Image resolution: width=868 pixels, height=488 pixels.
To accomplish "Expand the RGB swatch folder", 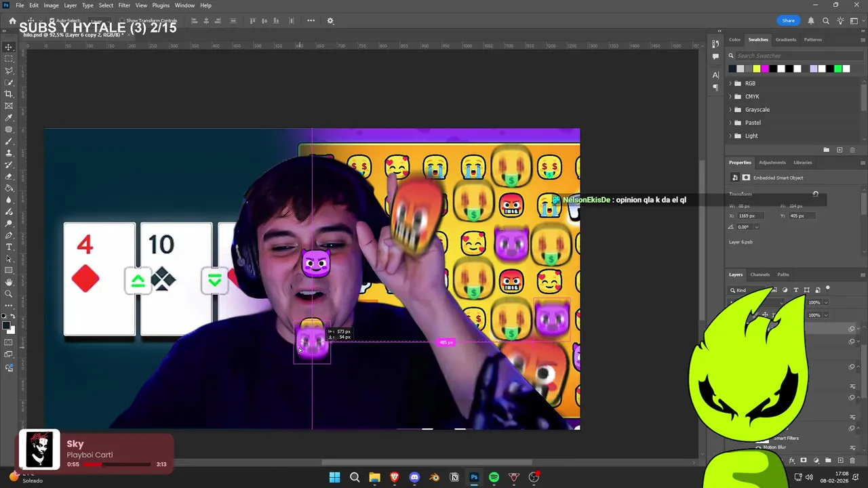I will [x=730, y=83].
